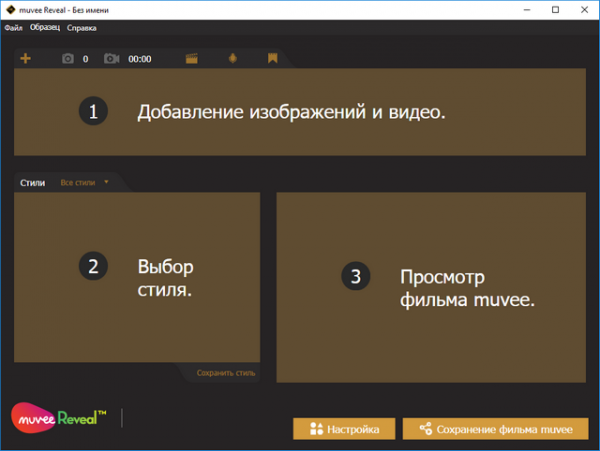600x451 pixels.
Task: Select the Стили tab
Action: point(33,183)
